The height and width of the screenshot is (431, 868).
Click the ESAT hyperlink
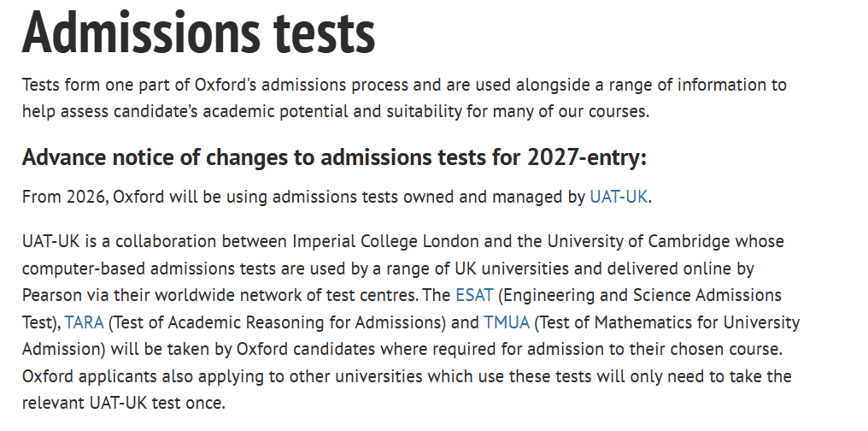474,296
